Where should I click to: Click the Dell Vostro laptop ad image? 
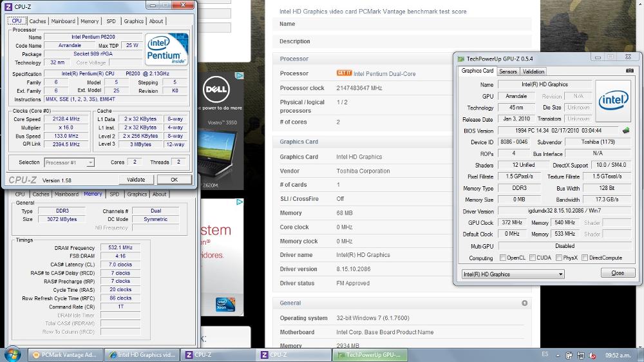pyautogui.click(x=216, y=153)
